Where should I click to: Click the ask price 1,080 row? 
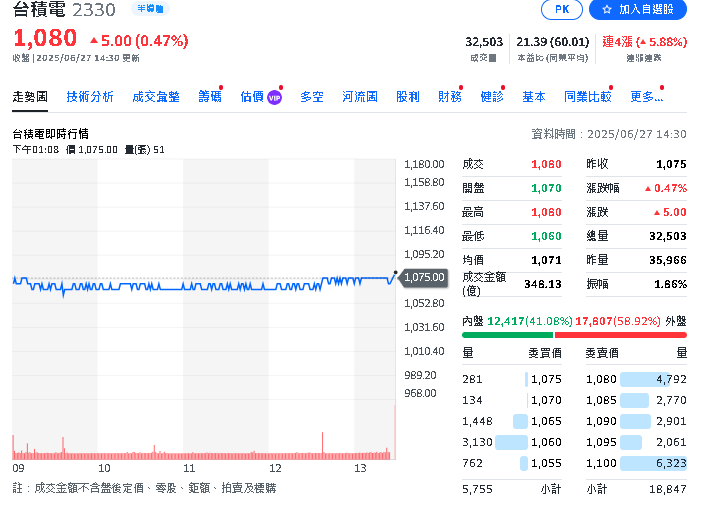tap(636, 380)
